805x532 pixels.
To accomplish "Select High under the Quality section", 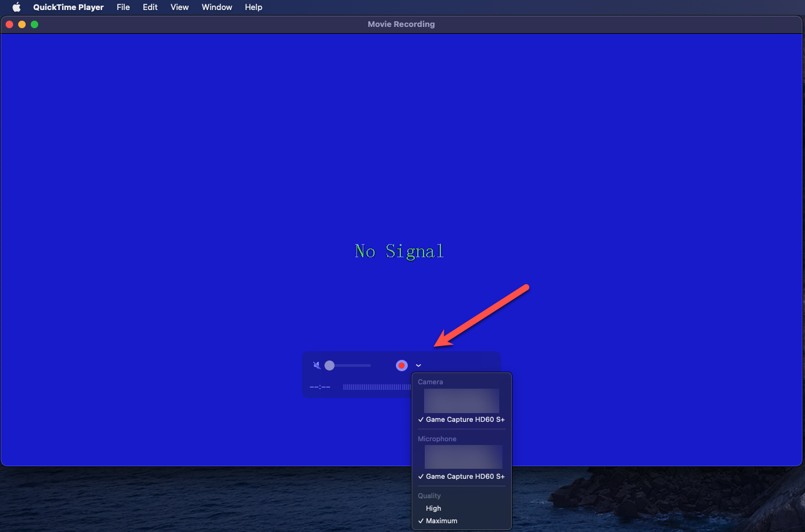I will [434, 508].
